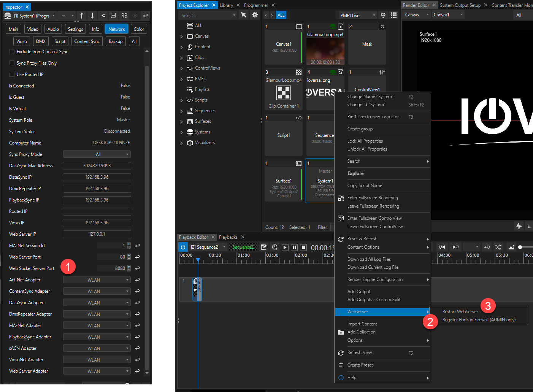533x392 pixels.
Task: Click the move down arrow in Inspector toolbar
Action: pyautogui.click(x=92, y=16)
